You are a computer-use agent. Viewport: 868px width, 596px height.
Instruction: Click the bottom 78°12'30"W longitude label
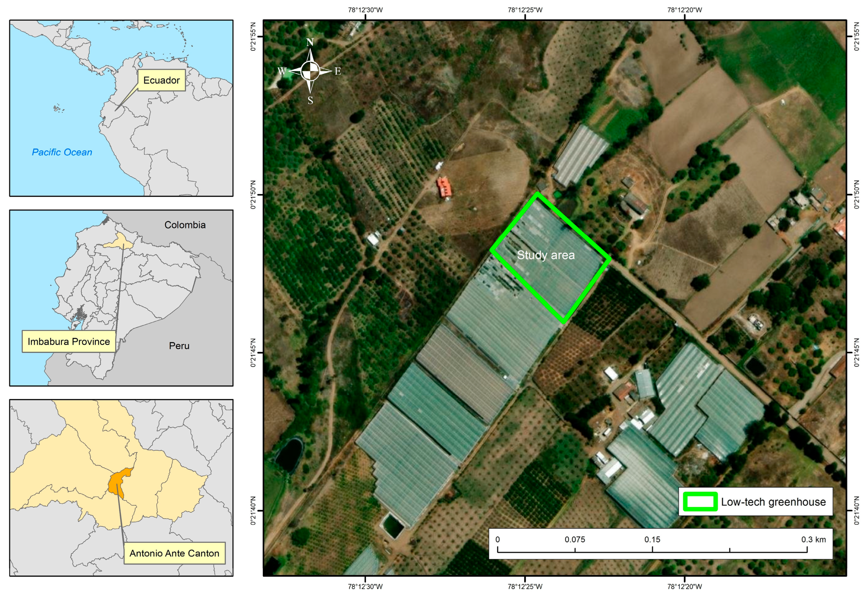click(x=365, y=586)
